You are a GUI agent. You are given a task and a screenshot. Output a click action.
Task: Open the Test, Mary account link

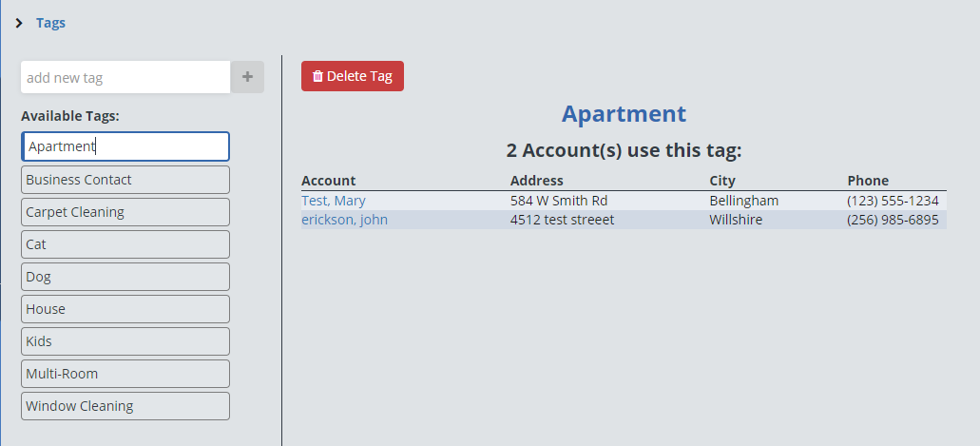pyautogui.click(x=334, y=201)
